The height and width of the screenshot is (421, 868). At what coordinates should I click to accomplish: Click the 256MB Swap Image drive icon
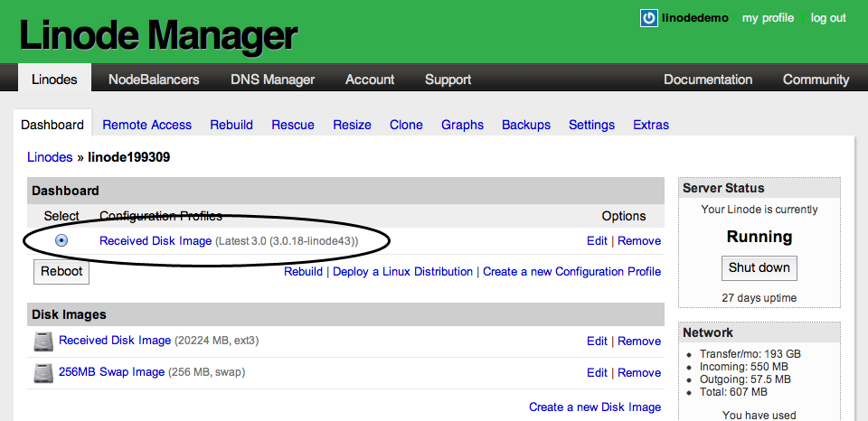[43, 373]
